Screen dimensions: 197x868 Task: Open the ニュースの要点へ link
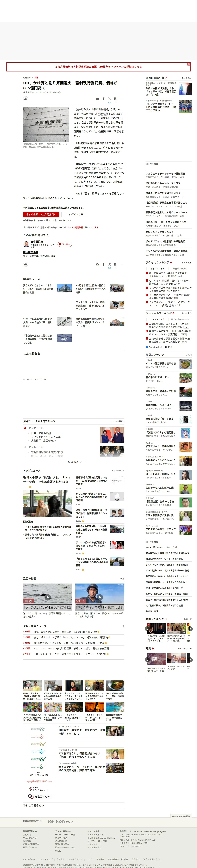pyautogui.click(x=117, y=421)
